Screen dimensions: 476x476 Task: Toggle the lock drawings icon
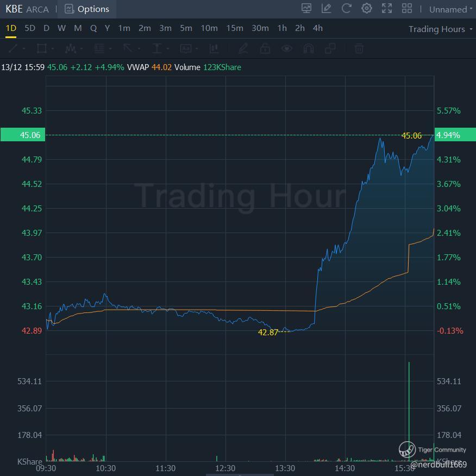coord(265,48)
